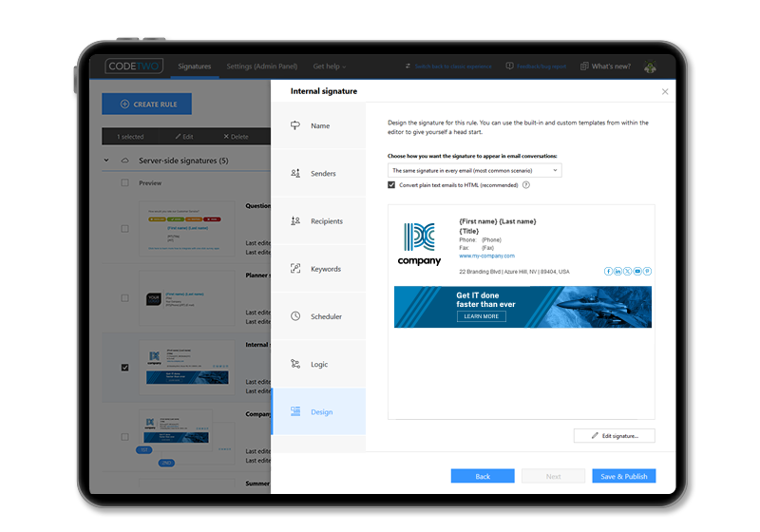
Task: Select the Keywords step icon
Action: [x=295, y=269]
